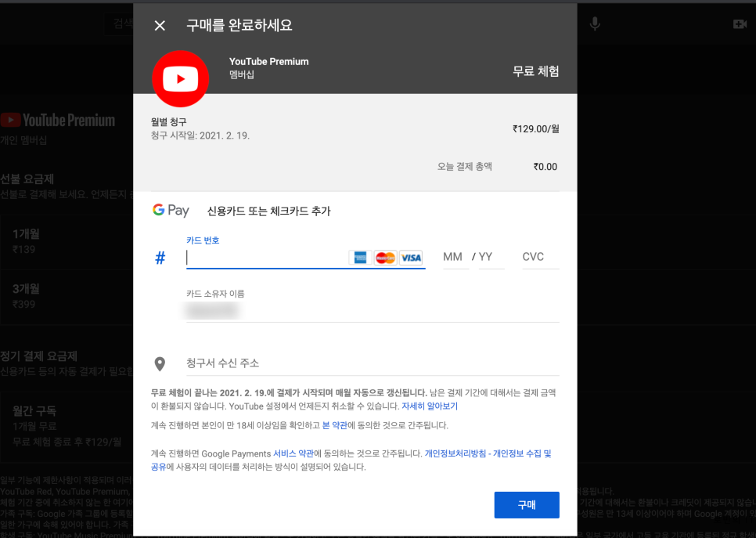Open the 본 약관 terms link
The width and height of the screenshot is (756, 538).
tap(335, 425)
